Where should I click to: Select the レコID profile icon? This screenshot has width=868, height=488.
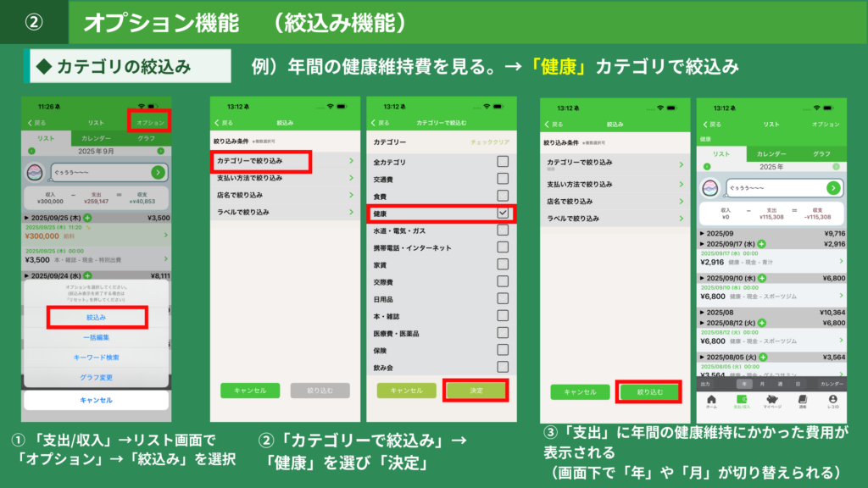pyautogui.click(x=833, y=400)
